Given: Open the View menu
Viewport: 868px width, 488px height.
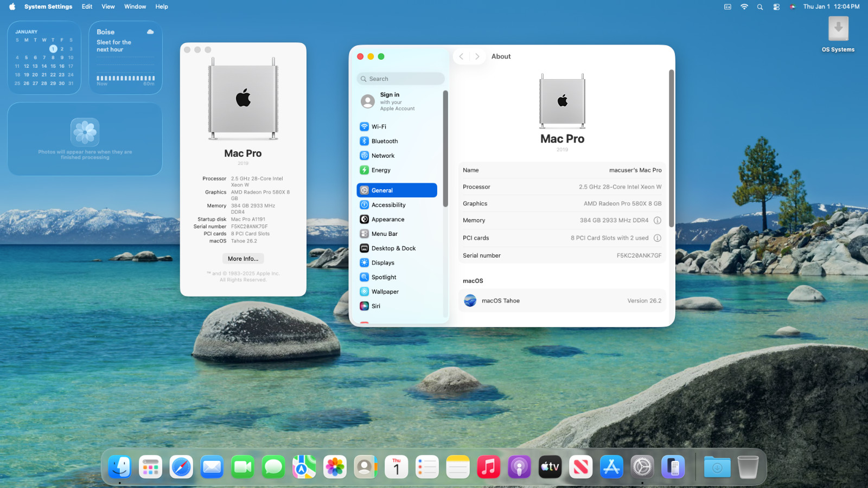Looking at the screenshot, I should [x=108, y=7].
